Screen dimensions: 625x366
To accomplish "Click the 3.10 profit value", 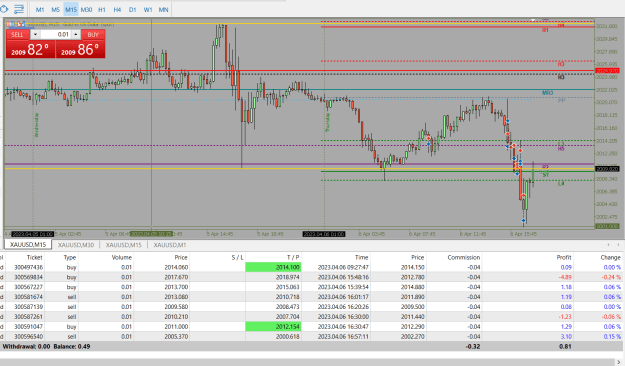I will click(x=566, y=336).
